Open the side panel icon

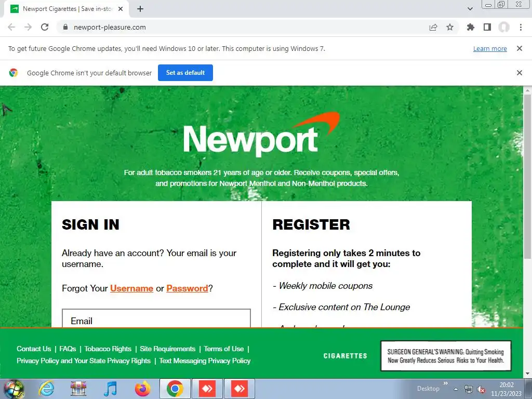(x=487, y=27)
